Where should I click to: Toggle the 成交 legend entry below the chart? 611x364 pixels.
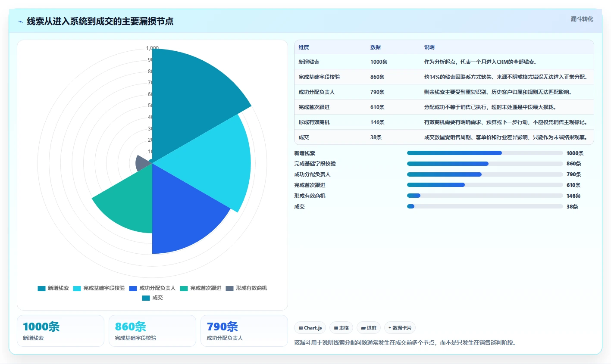(152, 298)
